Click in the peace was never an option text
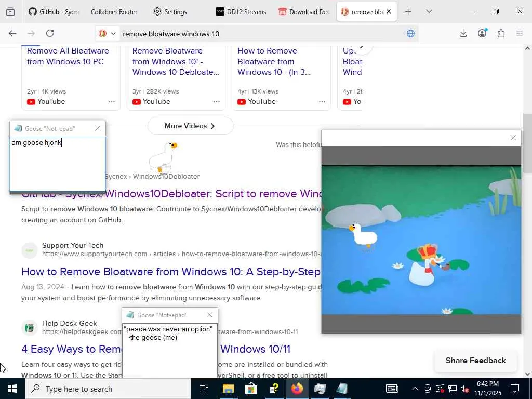Screen dimensions: 532x399 [170, 350]
